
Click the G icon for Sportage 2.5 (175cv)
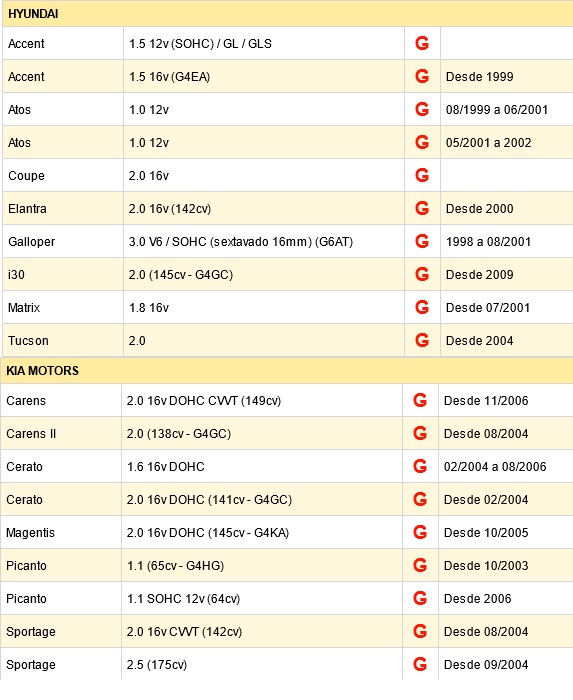[x=420, y=665]
